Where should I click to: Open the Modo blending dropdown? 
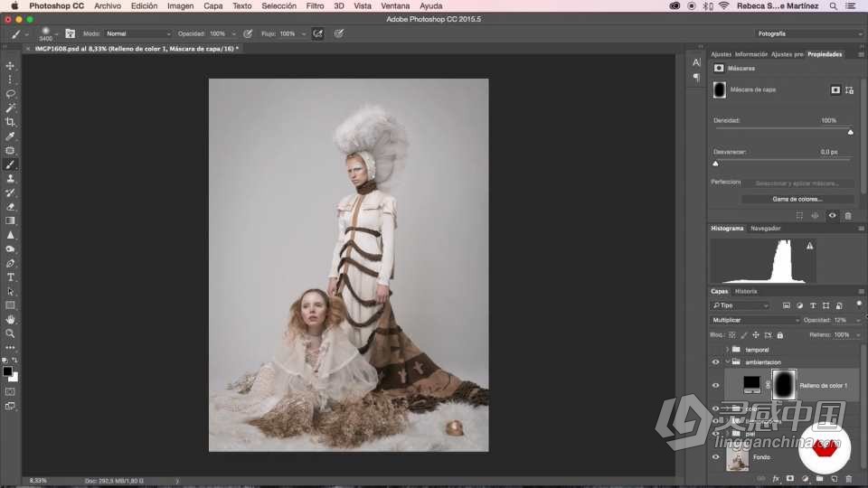(x=138, y=33)
